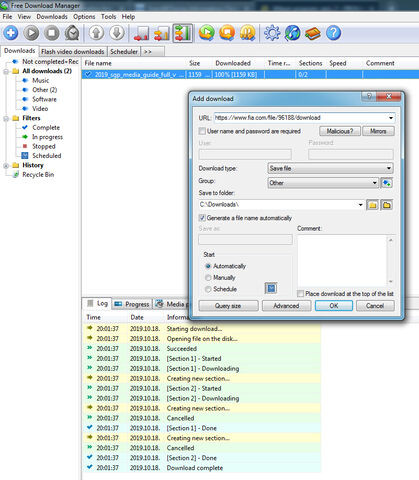The width and height of the screenshot is (419, 480).
Task: Open the Tools menu
Action: pos(109,17)
